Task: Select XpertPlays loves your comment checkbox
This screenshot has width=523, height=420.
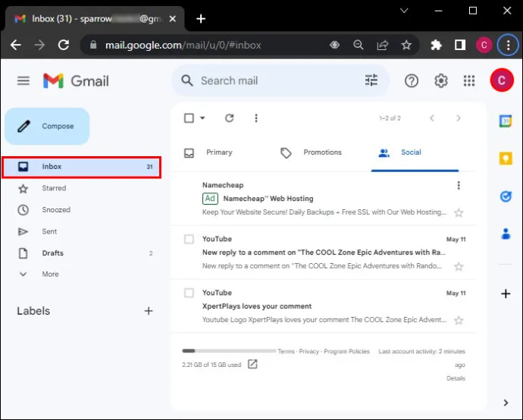Action: coord(189,293)
